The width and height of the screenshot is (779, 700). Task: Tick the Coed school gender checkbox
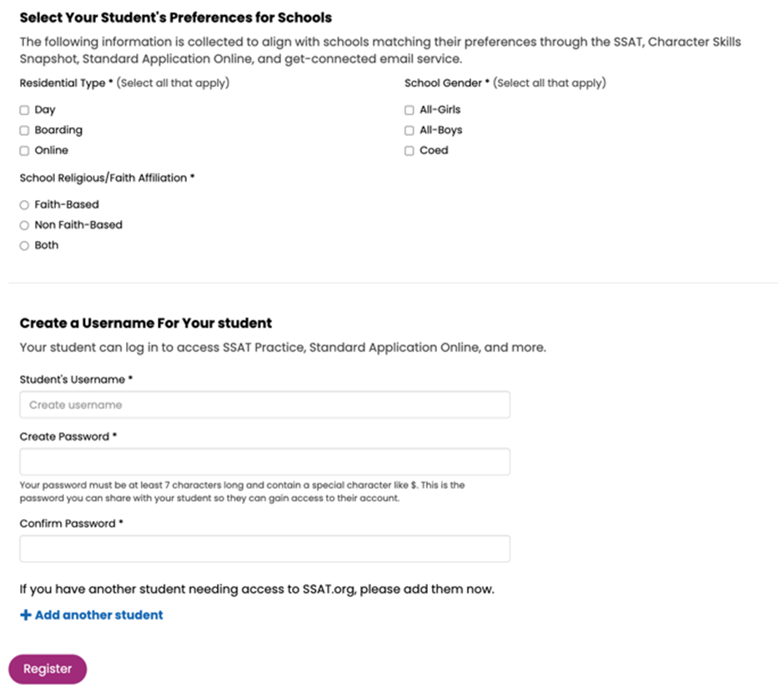(409, 151)
